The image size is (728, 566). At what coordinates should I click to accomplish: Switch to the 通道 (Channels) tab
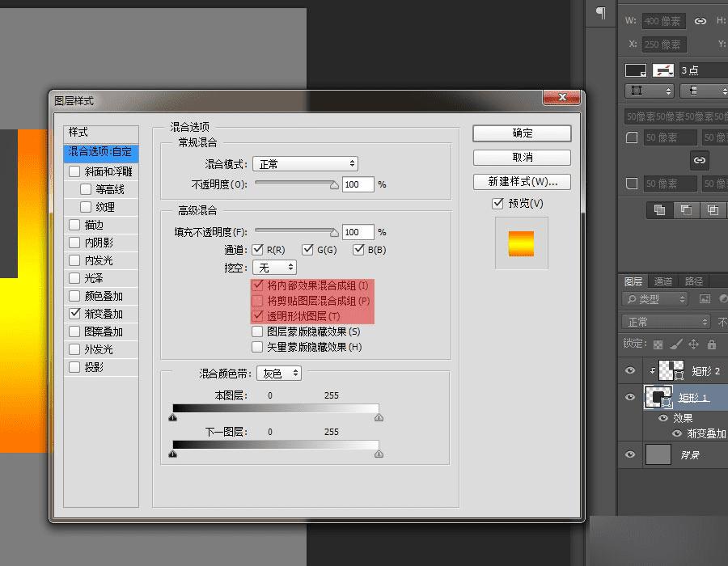[x=663, y=281]
